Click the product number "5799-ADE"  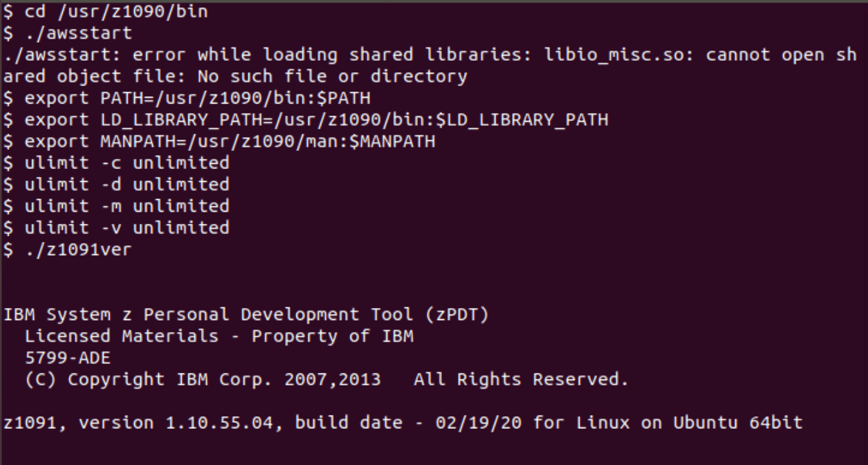pos(67,358)
